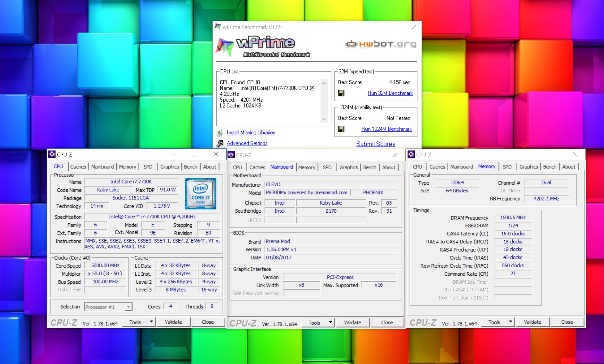Click the CAS# Latency value 16.0 clocks

tap(513, 234)
